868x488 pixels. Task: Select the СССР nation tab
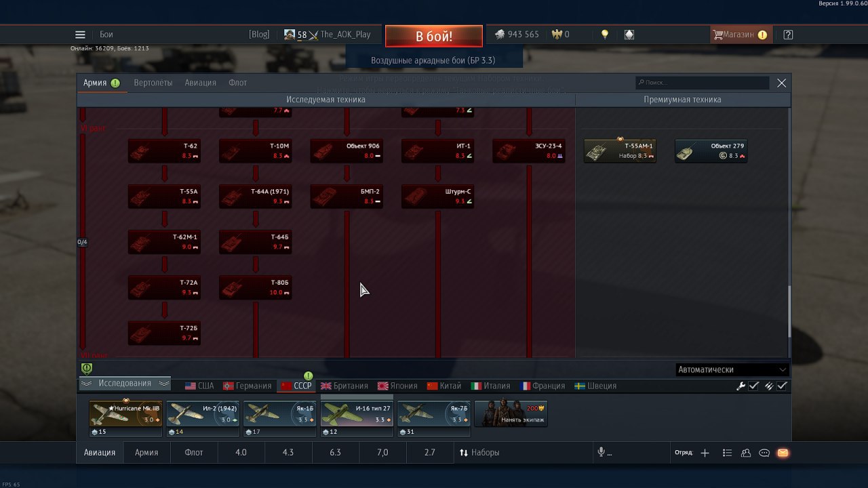(296, 386)
